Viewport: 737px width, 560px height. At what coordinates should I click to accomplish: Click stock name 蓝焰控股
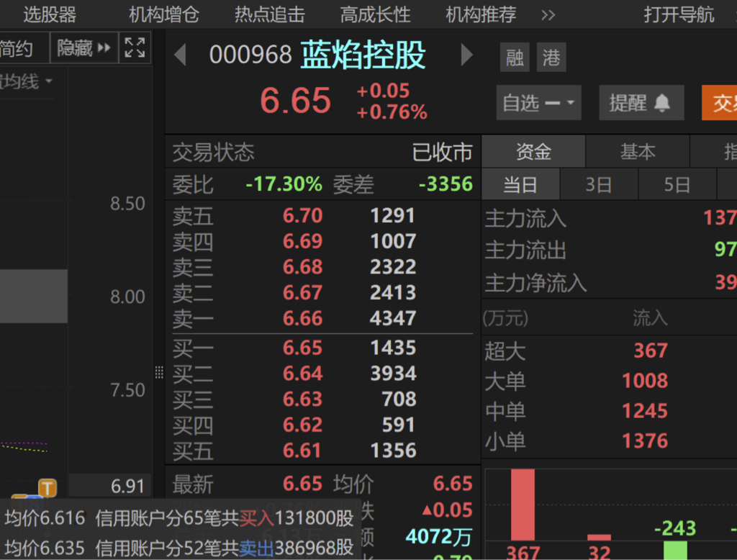[363, 55]
